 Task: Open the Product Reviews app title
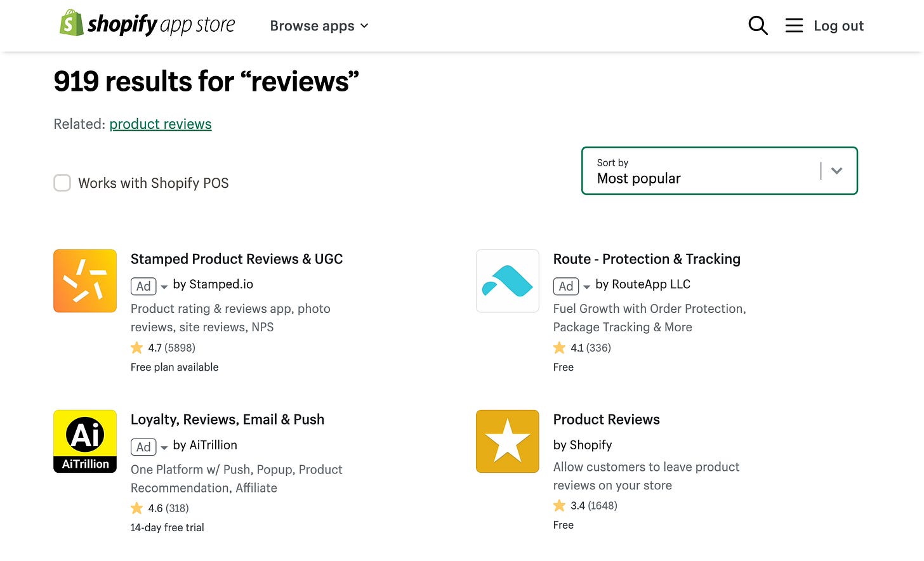[606, 419]
